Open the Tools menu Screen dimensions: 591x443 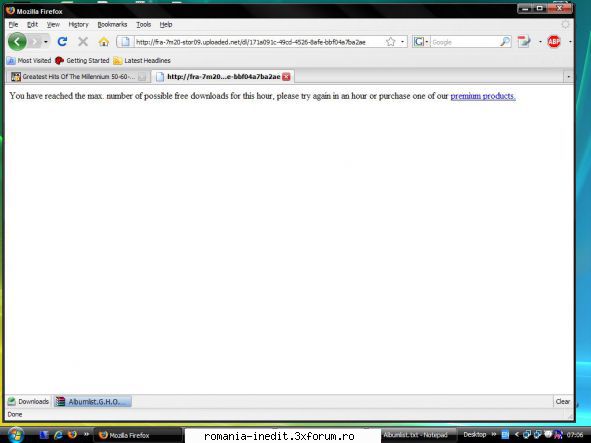pos(144,25)
